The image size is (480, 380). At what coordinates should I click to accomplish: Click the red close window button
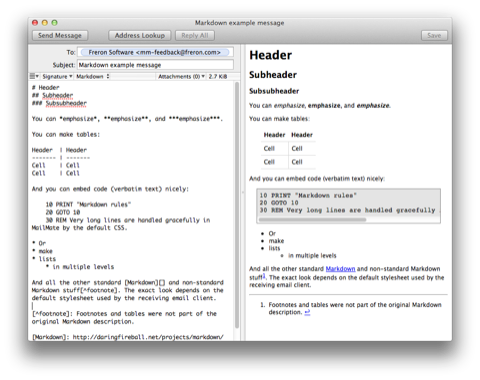tap(35, 23)
